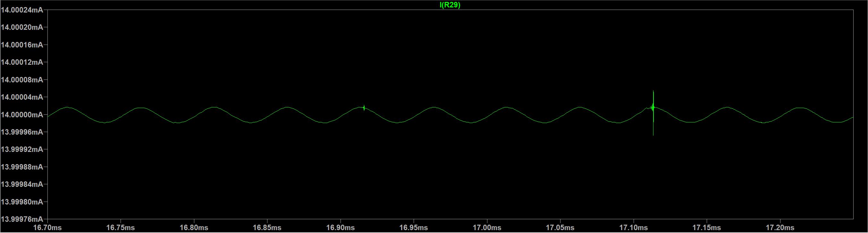Click the 13.99976mA bottom y-axis label
Viewport: 868px width, 233px height.
tap(22, 219)
